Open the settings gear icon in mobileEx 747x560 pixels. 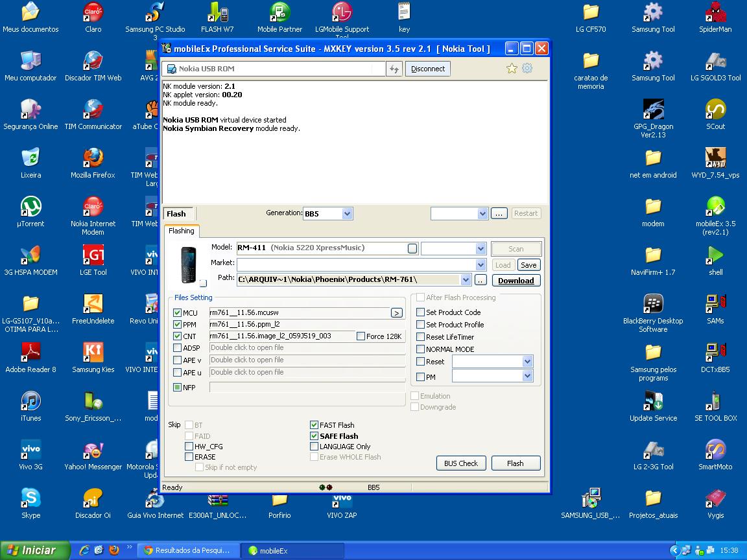(x=527, y=68)
